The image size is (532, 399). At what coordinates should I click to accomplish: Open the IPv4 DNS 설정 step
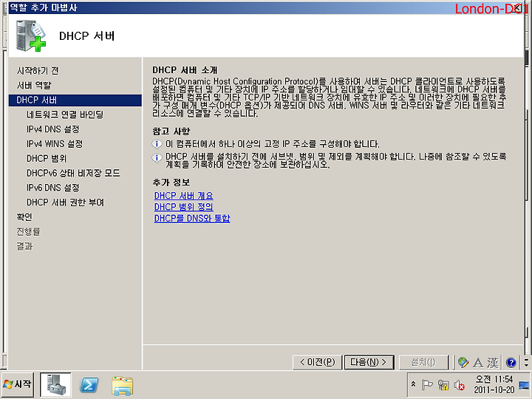tap(53, 129)
